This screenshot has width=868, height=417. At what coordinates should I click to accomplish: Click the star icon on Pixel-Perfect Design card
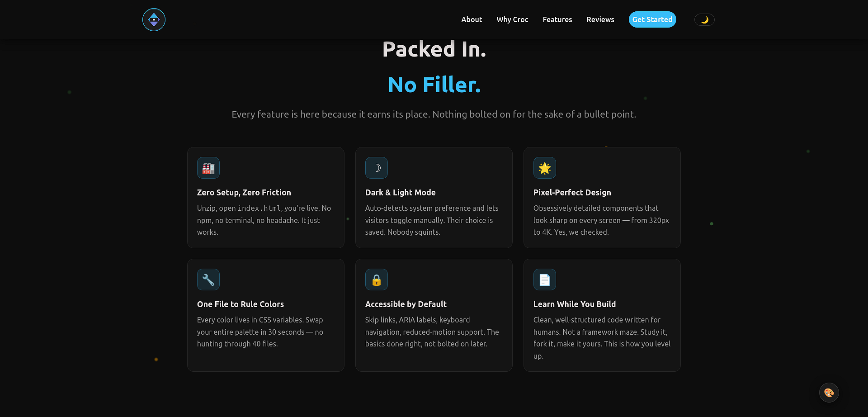545,168
